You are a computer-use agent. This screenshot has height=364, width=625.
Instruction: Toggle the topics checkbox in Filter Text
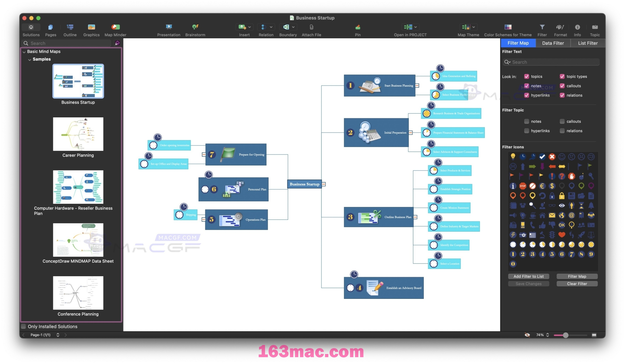point(527,76)
